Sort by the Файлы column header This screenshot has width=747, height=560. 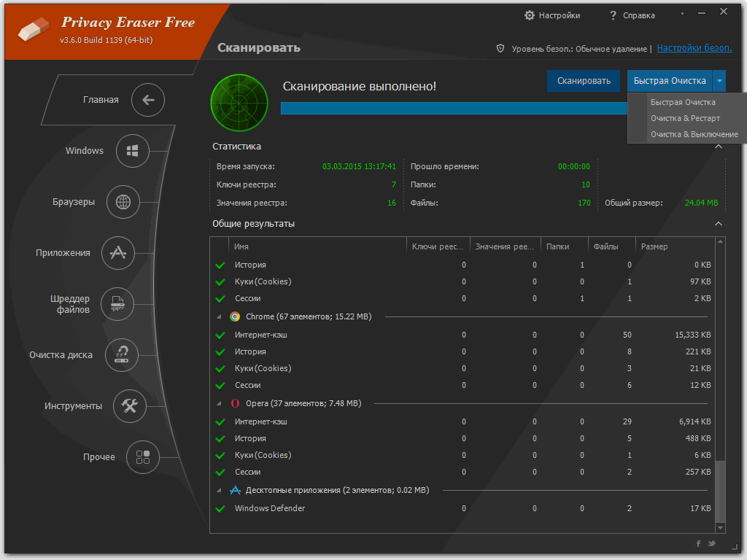coord(612,246)
